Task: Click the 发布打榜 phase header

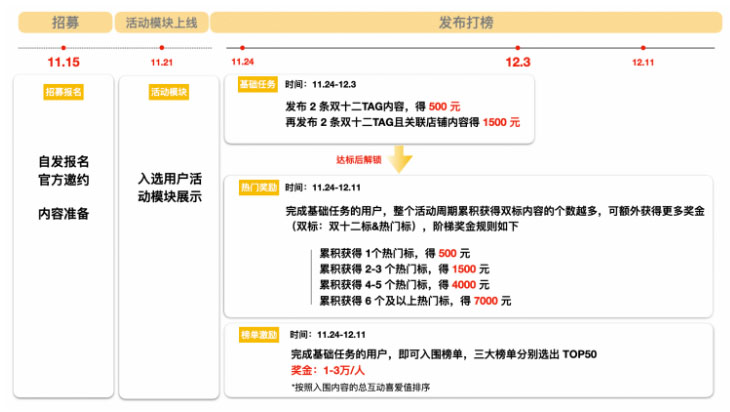Action: click(x=466, y=22)
